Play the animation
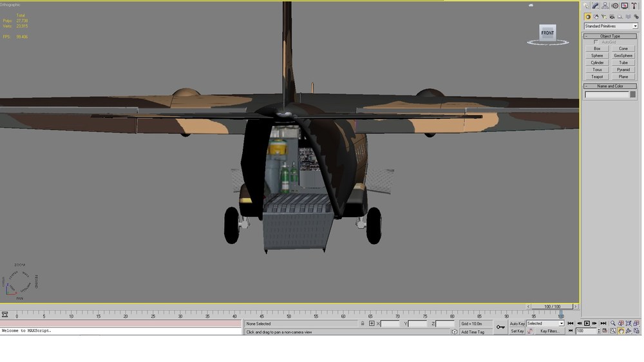 click(587, 323)
